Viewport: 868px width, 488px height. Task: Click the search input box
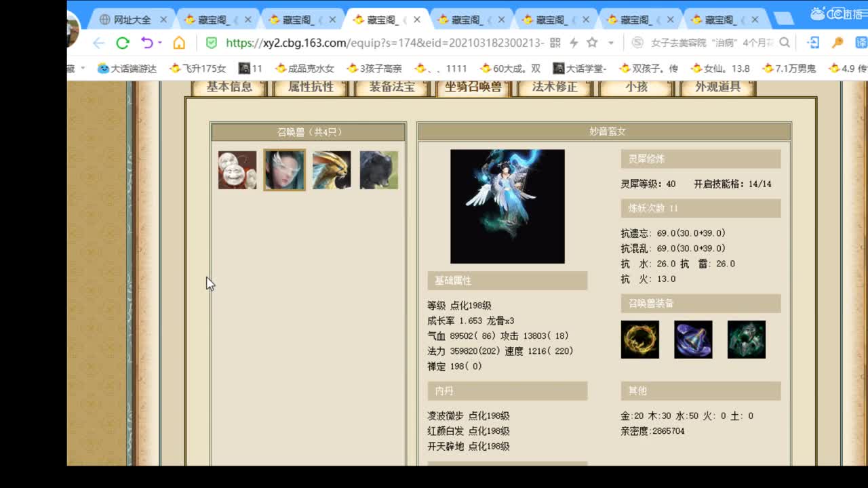click(711, 43)
